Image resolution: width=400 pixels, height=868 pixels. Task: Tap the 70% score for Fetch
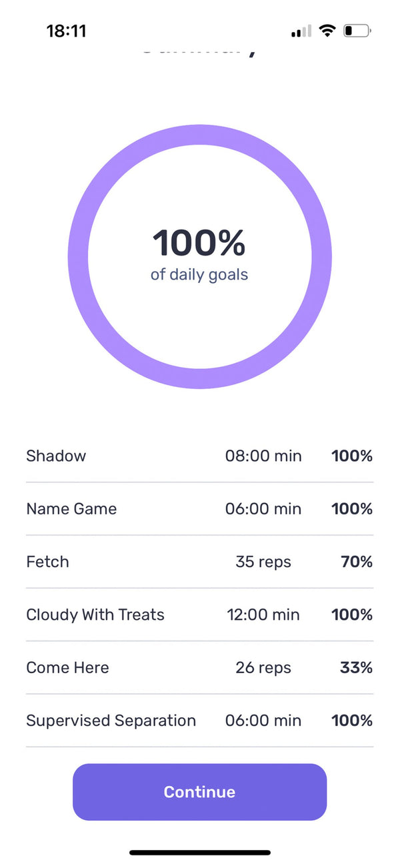356,562
